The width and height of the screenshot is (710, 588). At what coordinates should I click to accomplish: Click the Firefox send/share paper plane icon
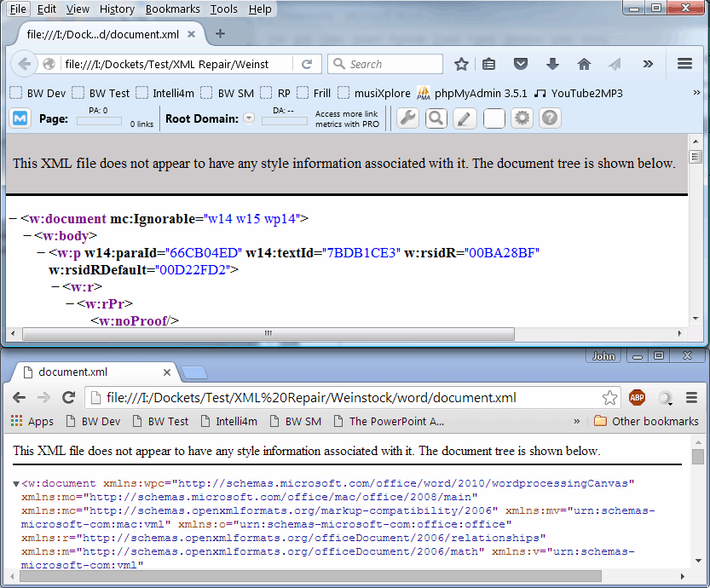615,64
